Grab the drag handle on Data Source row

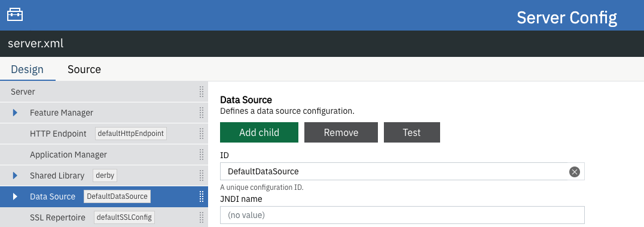click(x=202, y=196)
